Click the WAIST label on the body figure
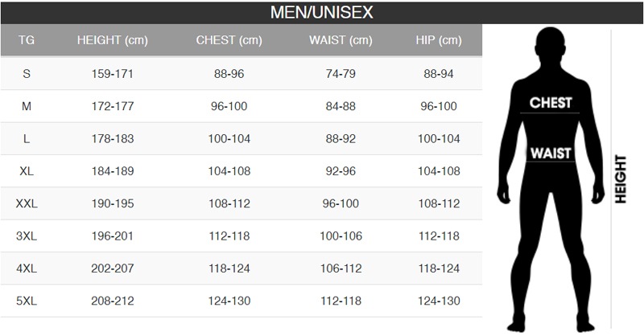 [551, 153]
